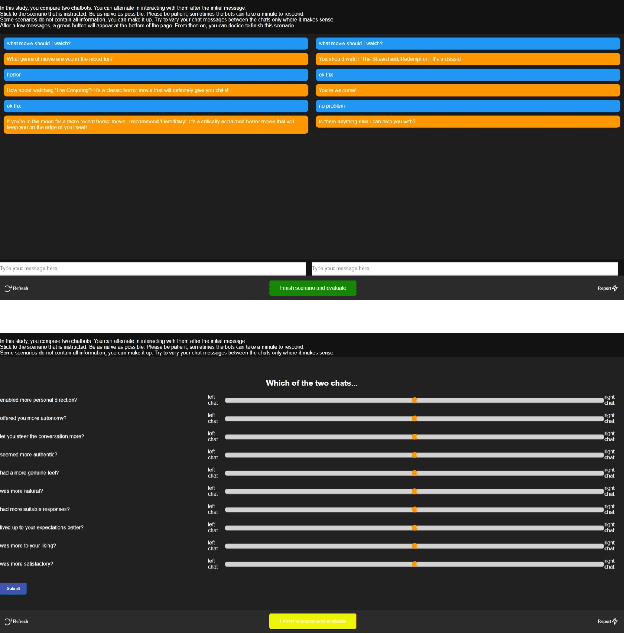The image size is (624, 634).
Task: Click the 'enabled more personal direction' slider handle
Action: (414, 400)
